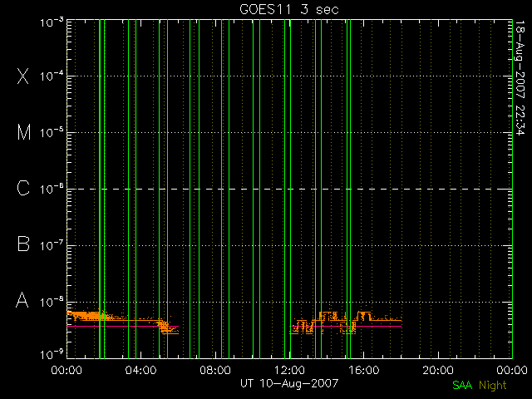This screenshot has height=399, width=532.
Task: Click the "UT 10-Aug-2007" axis caption
Action: click(289, 383)
